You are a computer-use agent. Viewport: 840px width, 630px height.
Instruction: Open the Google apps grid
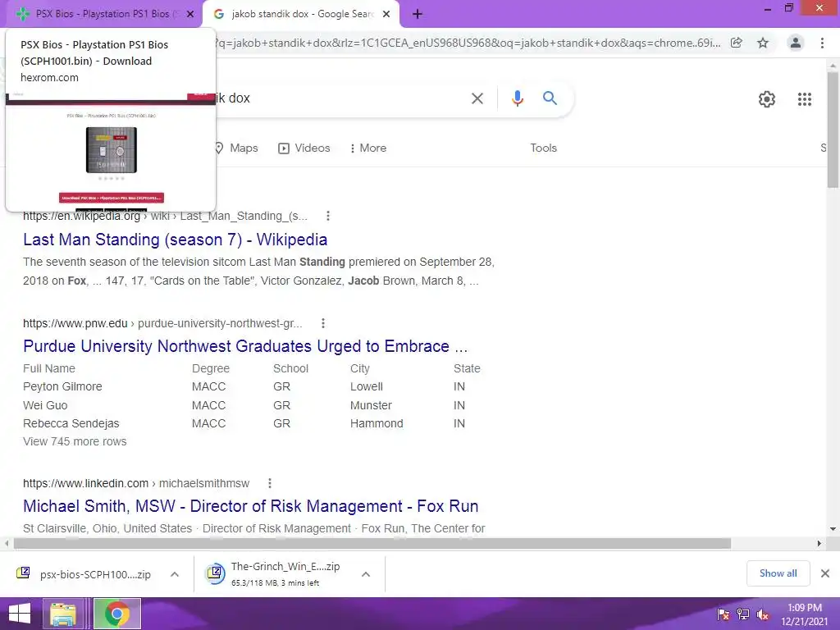tap(805, 99)
